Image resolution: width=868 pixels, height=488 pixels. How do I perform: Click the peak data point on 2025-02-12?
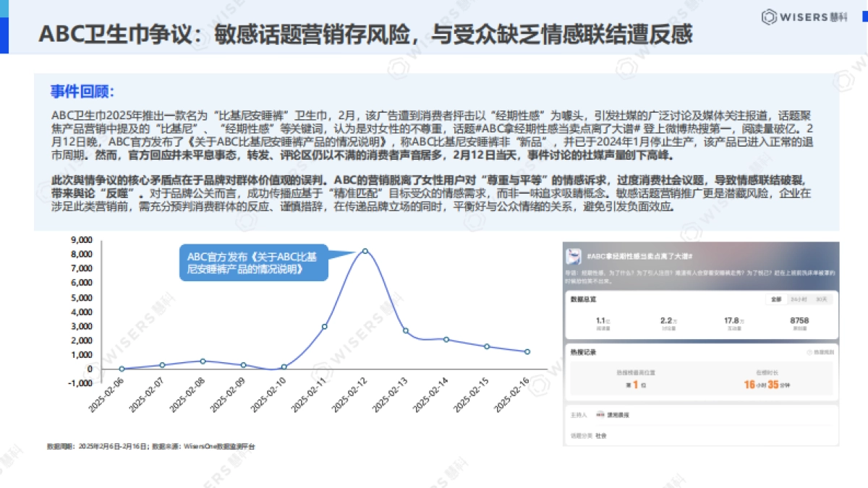[365, 251]
